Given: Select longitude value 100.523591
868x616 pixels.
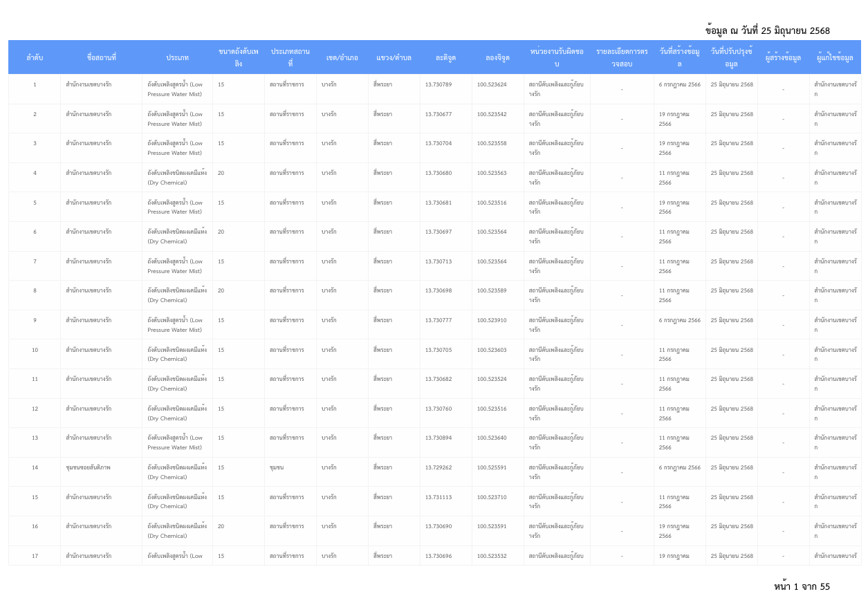Looking at the screenshot, I should (492, 526).
